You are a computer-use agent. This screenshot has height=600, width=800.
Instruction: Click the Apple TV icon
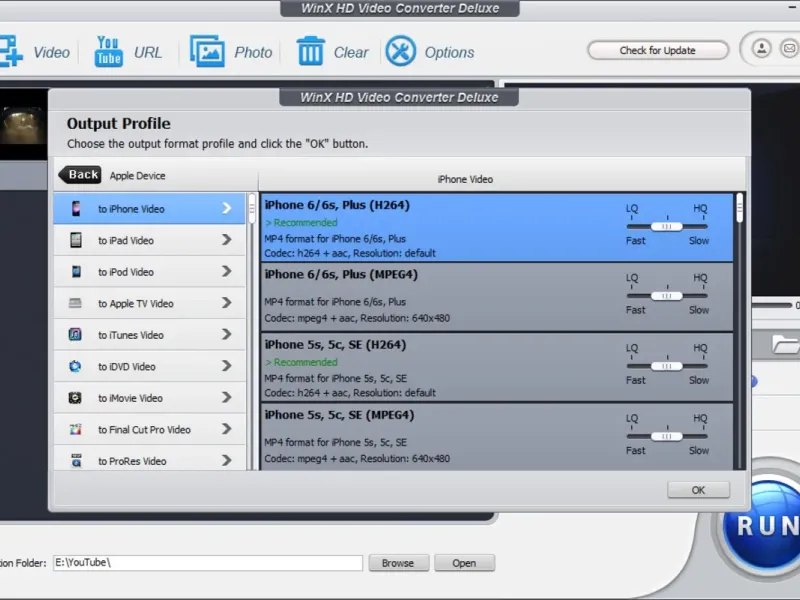75,303
